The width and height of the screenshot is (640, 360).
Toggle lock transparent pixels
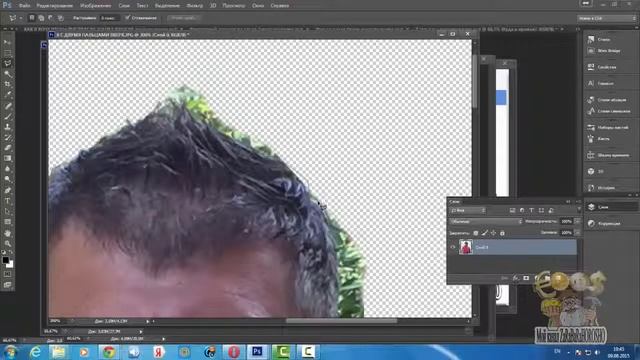[x=476, y=233]
